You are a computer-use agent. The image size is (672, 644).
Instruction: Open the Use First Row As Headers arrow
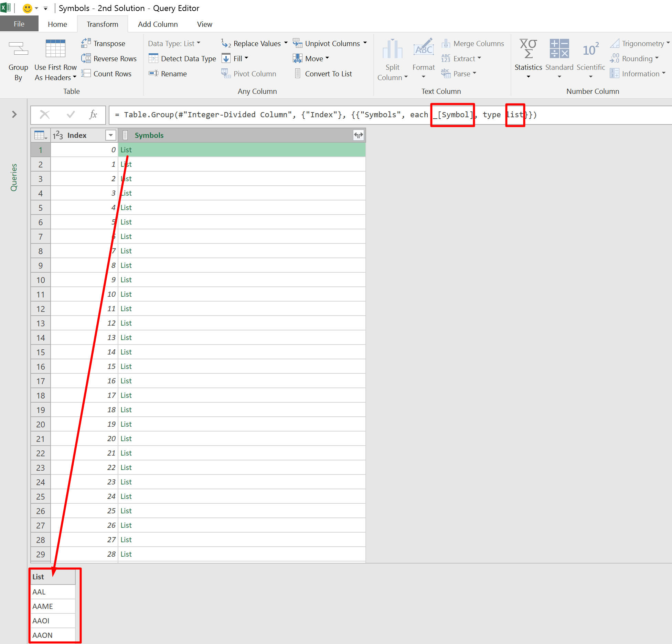[x=74, y=77]
